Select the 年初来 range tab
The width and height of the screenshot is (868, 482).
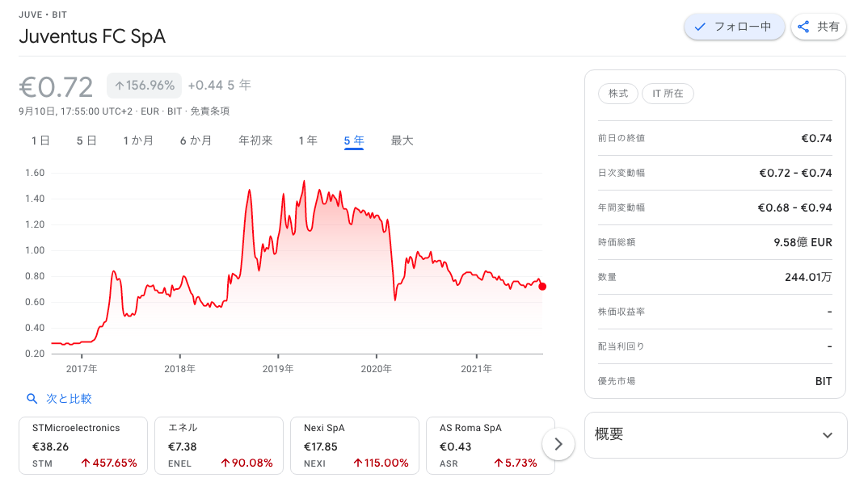point(255,140)
